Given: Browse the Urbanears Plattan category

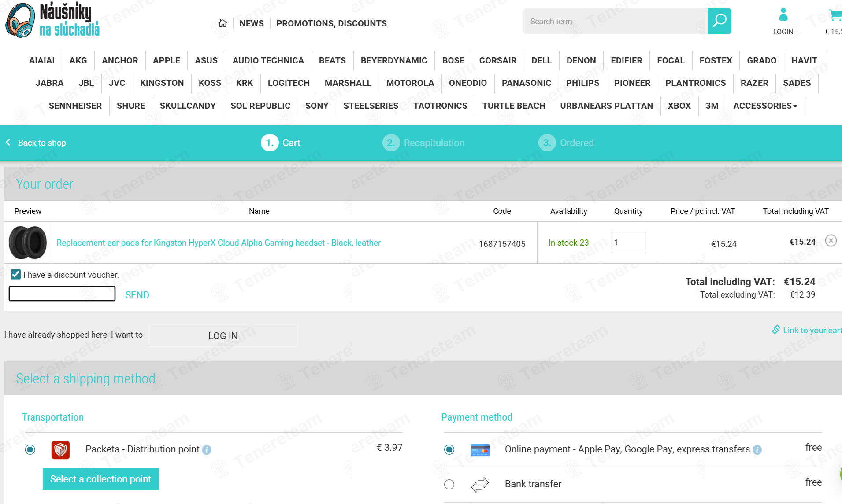Looking at the screenshot, I should point(607,106).
